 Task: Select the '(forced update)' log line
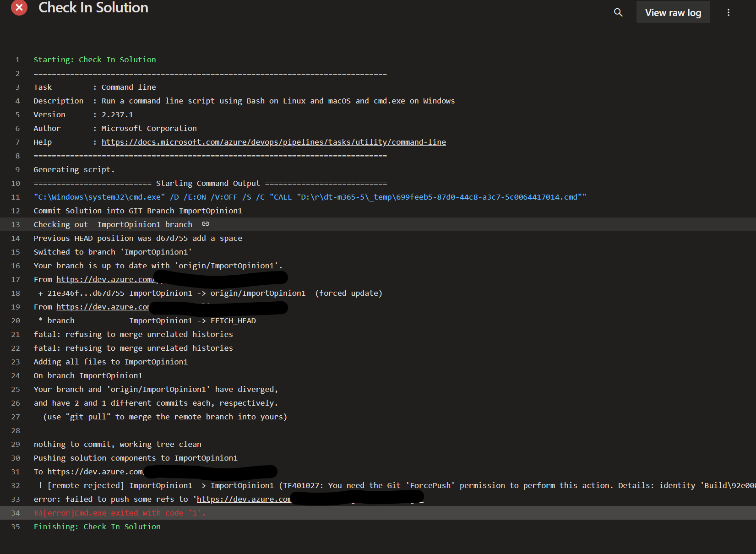coord(210,293)
